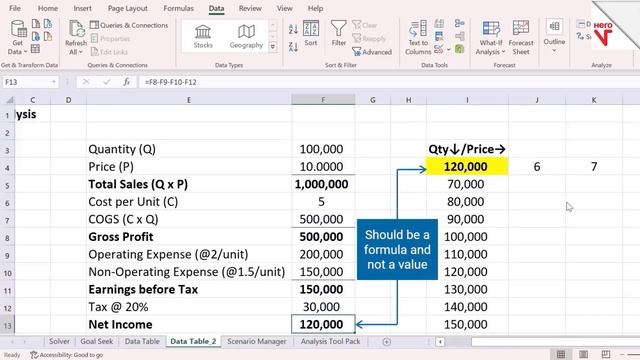Click Flash Fill icon

coord(439,24)
